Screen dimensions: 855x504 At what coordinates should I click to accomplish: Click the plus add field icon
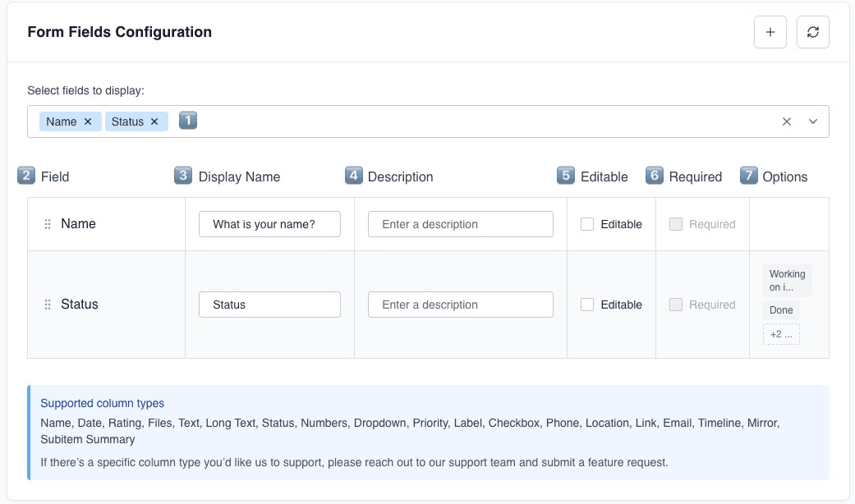point(770,32)
